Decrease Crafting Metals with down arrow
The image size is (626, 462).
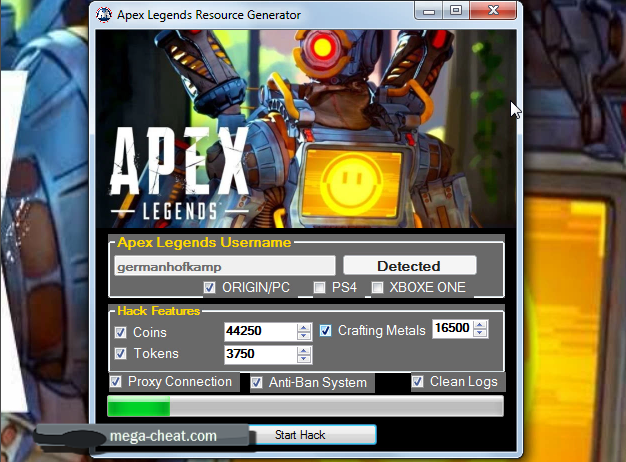click(x=480, y=333)
